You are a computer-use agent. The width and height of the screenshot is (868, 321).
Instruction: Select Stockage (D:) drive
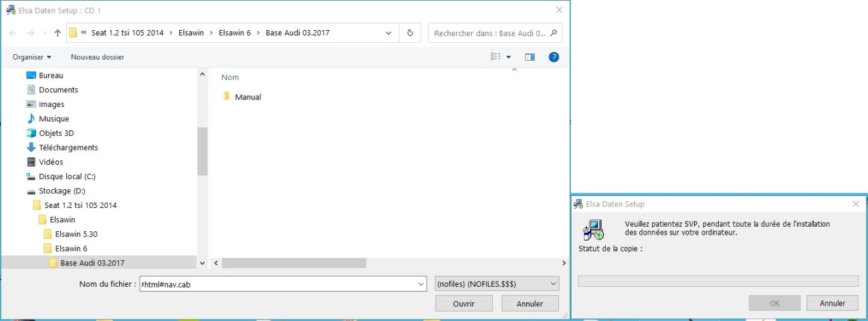coord(62,191)
